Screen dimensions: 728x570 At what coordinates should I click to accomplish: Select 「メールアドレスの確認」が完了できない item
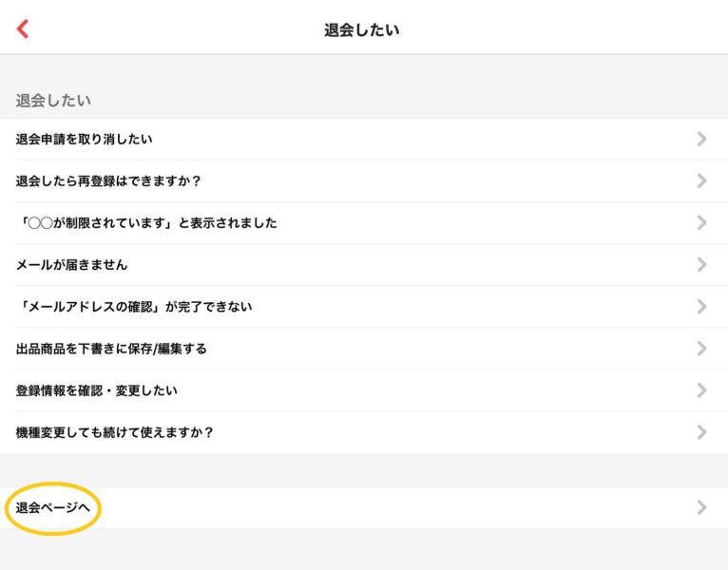tap(134, 307)
